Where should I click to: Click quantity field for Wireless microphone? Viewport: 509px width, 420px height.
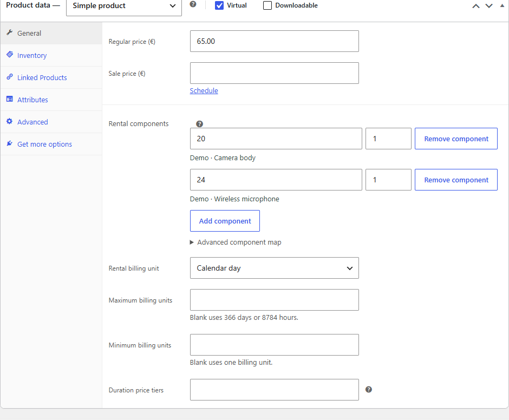[x=388, y=180]
